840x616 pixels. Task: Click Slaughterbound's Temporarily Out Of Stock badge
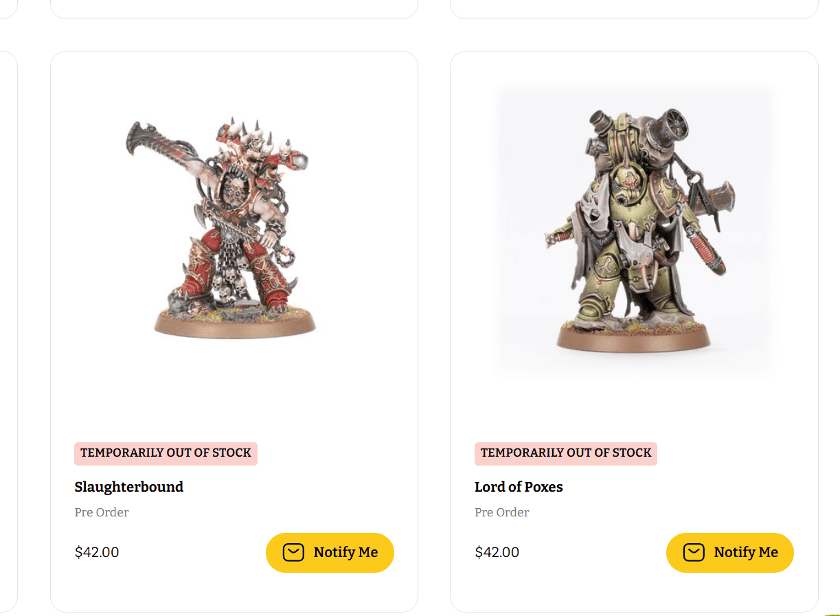click(x=166, y=453)
